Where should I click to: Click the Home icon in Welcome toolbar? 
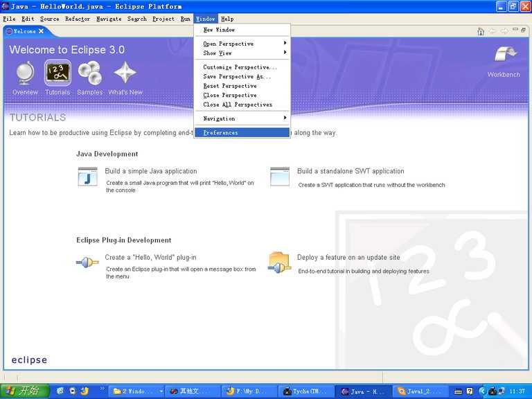coord(481,32)
